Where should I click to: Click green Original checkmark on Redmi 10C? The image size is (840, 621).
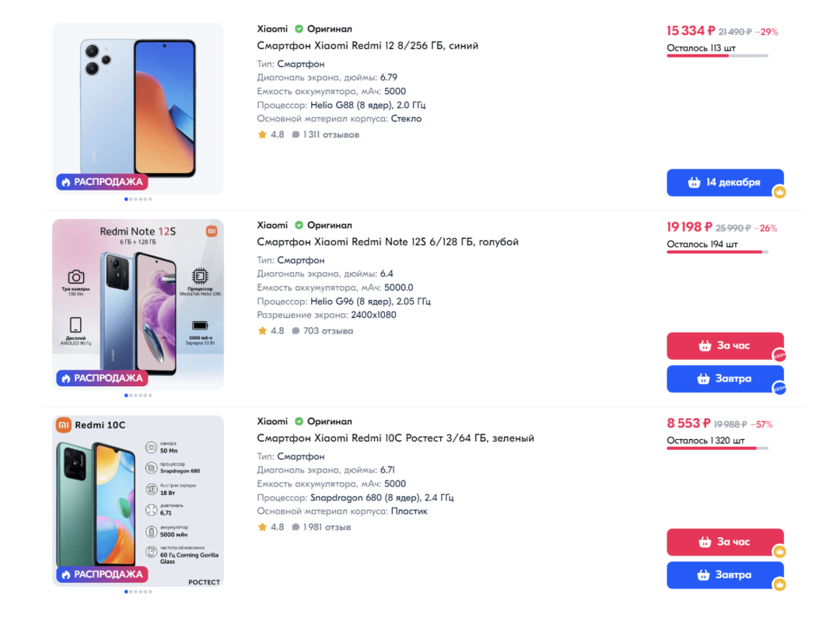click(x=299, y=421)
